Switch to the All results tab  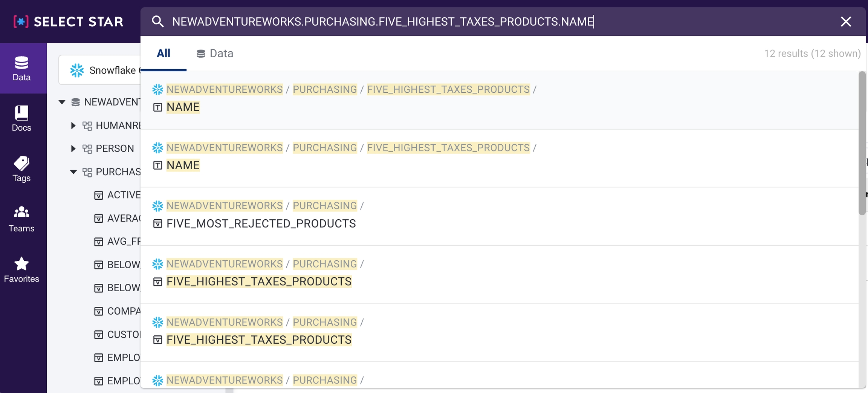click(x=164, y=54)
